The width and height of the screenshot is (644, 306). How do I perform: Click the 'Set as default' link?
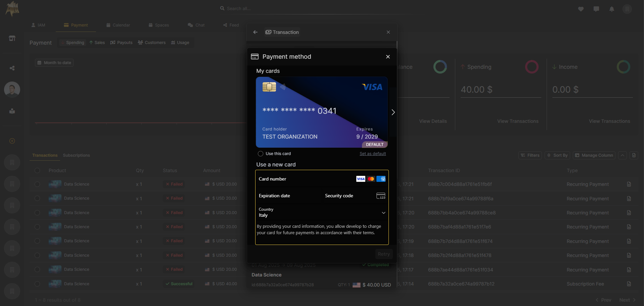pyautogui.click(x=373, y=154)
